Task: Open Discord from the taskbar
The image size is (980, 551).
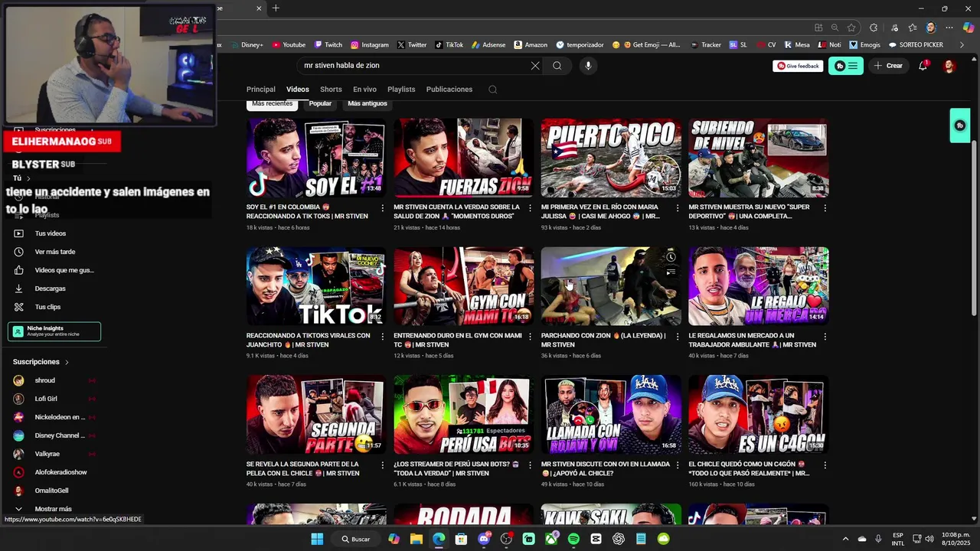Action: (484, 539)
